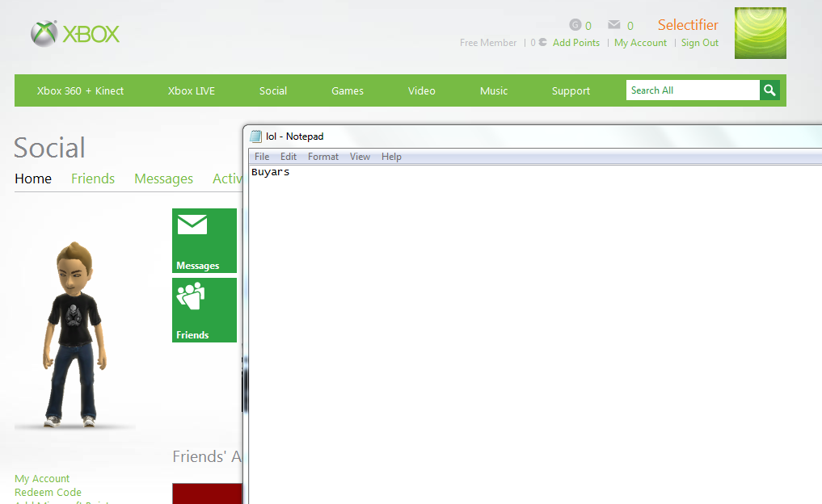Click the Redeem Code link
The width and height of the screenshot is (822, 504).
pos(48,493)
